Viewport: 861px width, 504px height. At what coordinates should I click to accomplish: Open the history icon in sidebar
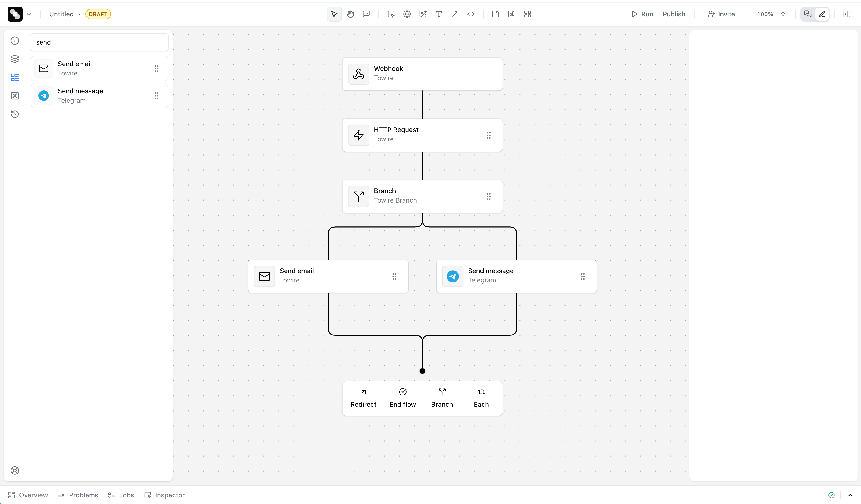tap(15, 114)
